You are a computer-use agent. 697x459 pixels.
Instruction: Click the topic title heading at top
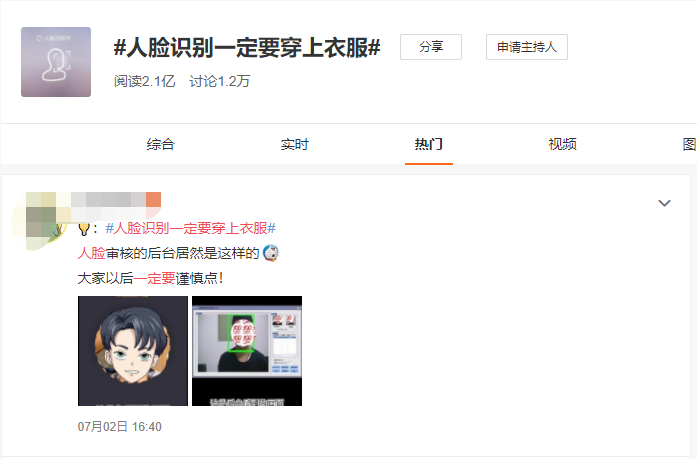click(247, 48)
